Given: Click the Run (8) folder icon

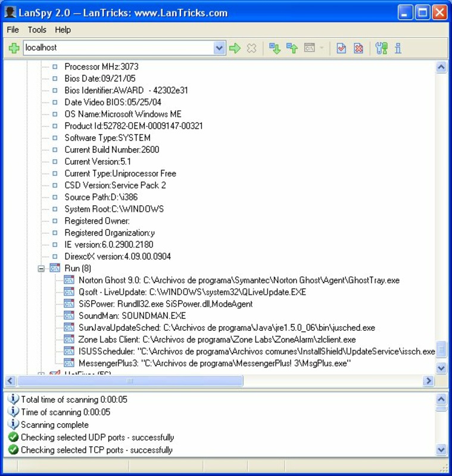Looking at the screenshot, I should [x=55, y=268].
